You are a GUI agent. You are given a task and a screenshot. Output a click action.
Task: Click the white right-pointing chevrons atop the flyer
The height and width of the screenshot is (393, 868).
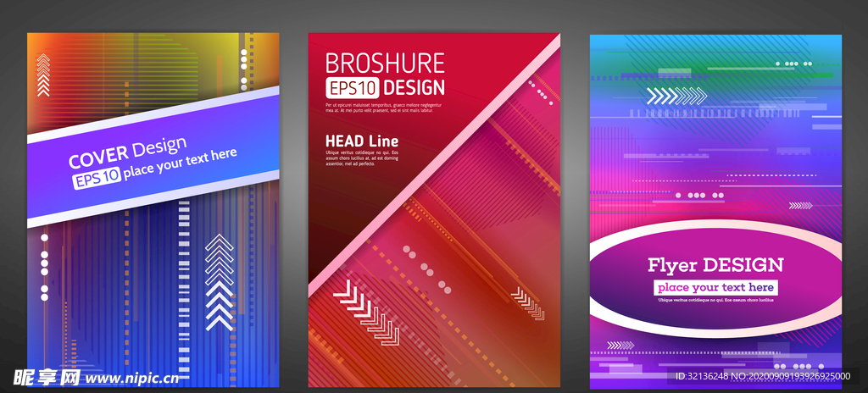point(676,95)
